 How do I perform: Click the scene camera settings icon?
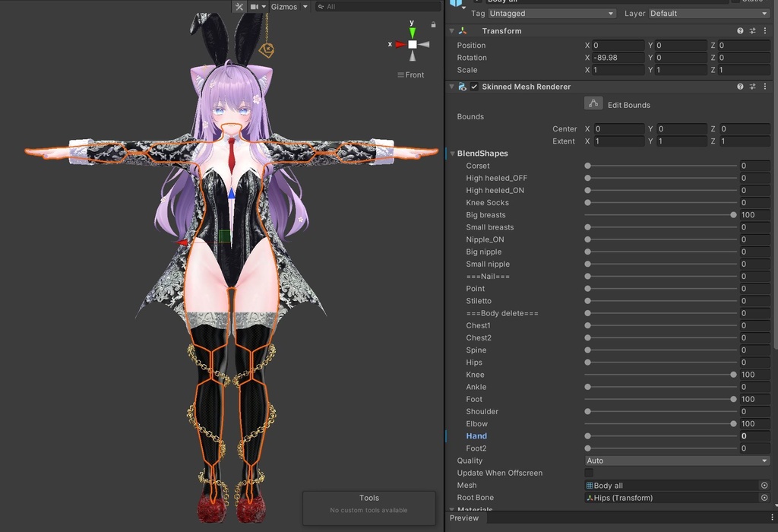(x=255, y=7)
